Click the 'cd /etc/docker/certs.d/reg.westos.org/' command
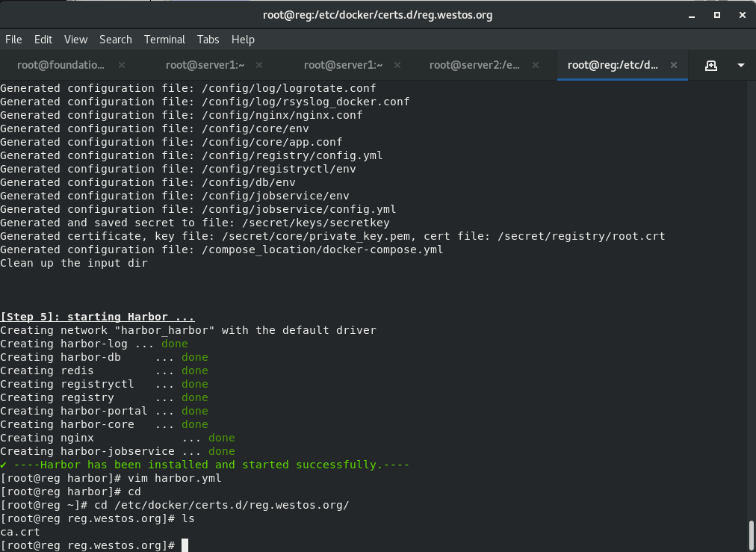Viewport: 756px width, 552px height. click(x=175, y=505)
